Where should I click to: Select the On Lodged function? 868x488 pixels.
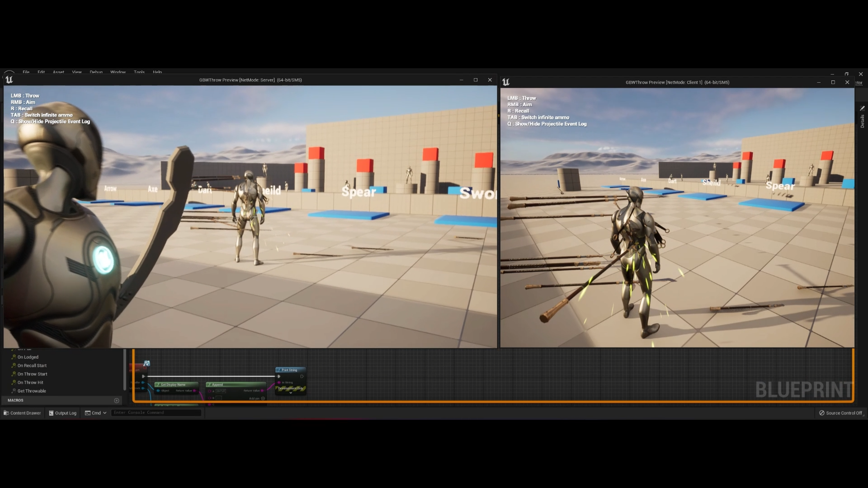[28, 357]
